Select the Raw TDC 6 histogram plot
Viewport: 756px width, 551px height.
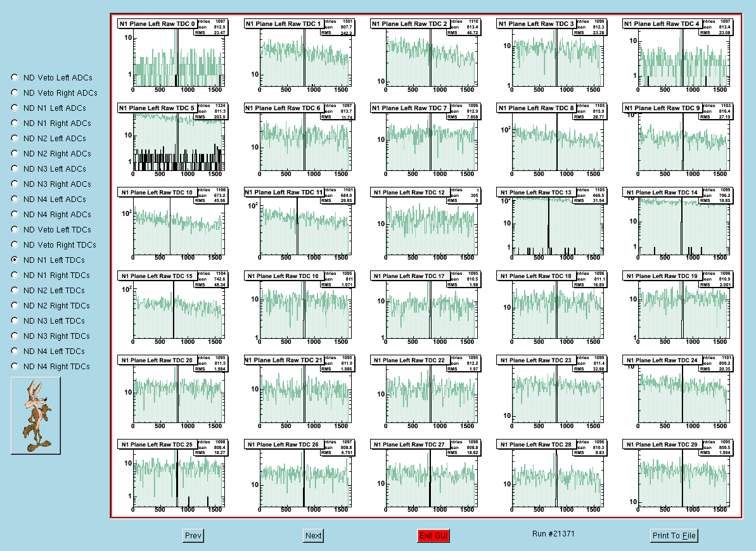click(298, 140)
